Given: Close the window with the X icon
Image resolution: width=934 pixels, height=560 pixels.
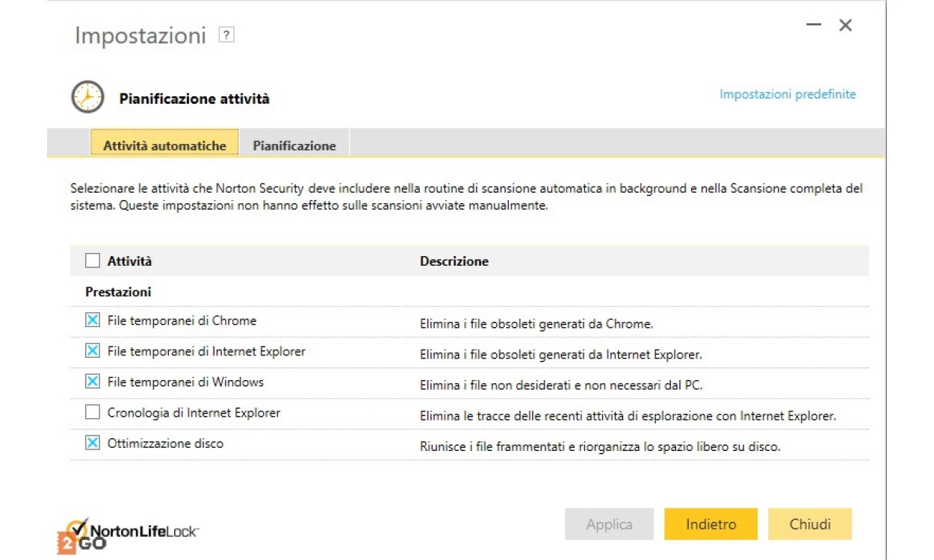Looking at the screenshot, I should click(845, 25).
